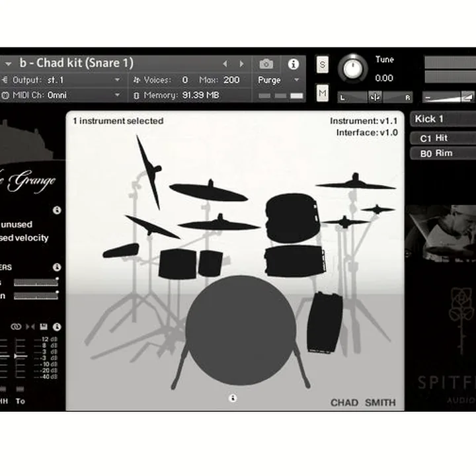Click the 'Interface: v1.0' version text
This screenshot has height=476, width=476.
(x=367, y=133)
